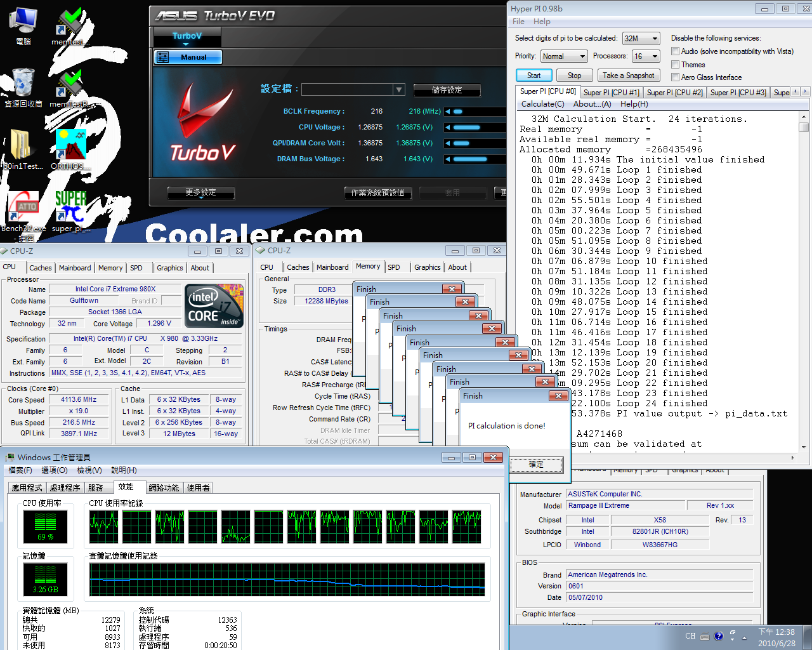Open the 網路功能 tab in Task Manager
Screen dimensions: 812x650
coord(164,488)
